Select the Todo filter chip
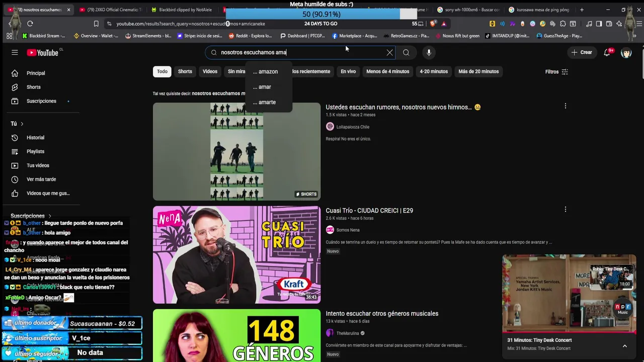 click(162, 71)
